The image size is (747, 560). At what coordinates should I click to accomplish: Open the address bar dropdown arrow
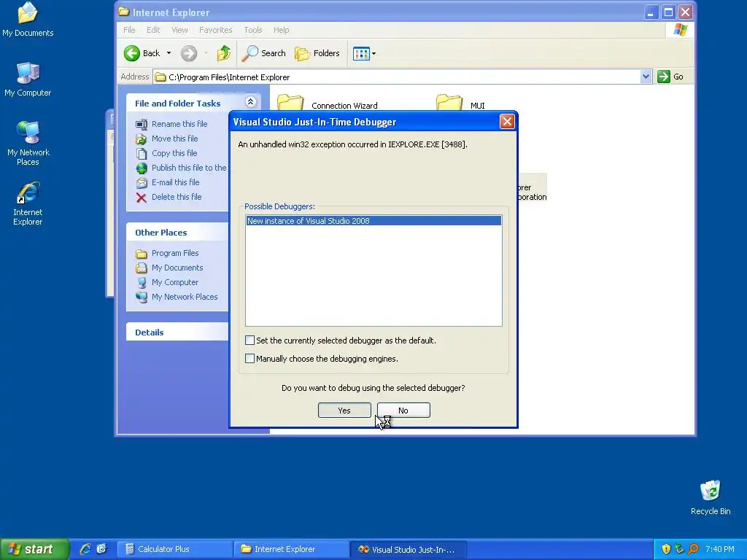[x=646, y=77]
